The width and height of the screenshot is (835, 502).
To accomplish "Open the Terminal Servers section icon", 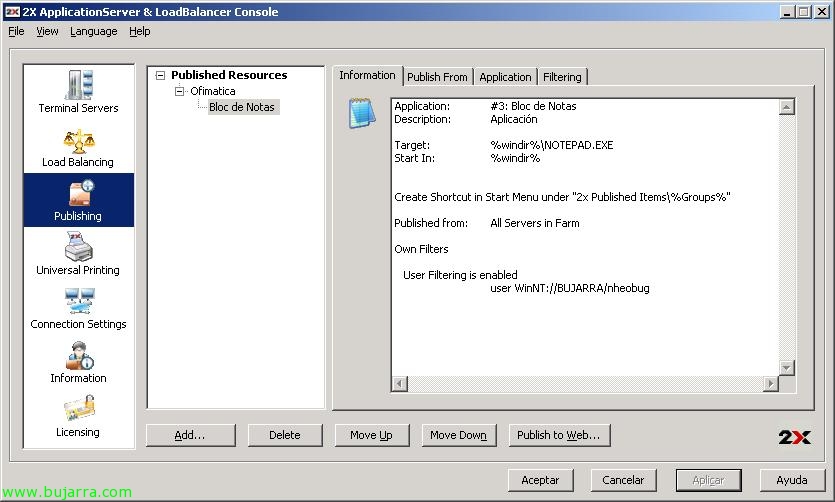I will pyautogui.click(x=79, y=85).
